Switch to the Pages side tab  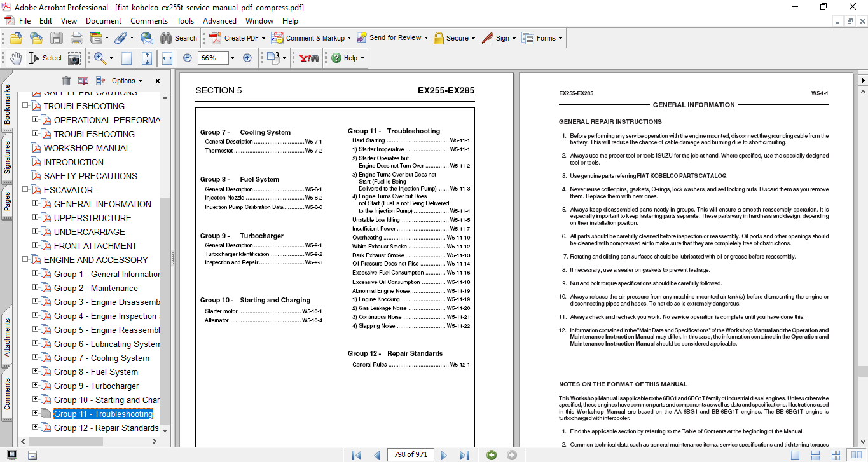coord(7,201)
